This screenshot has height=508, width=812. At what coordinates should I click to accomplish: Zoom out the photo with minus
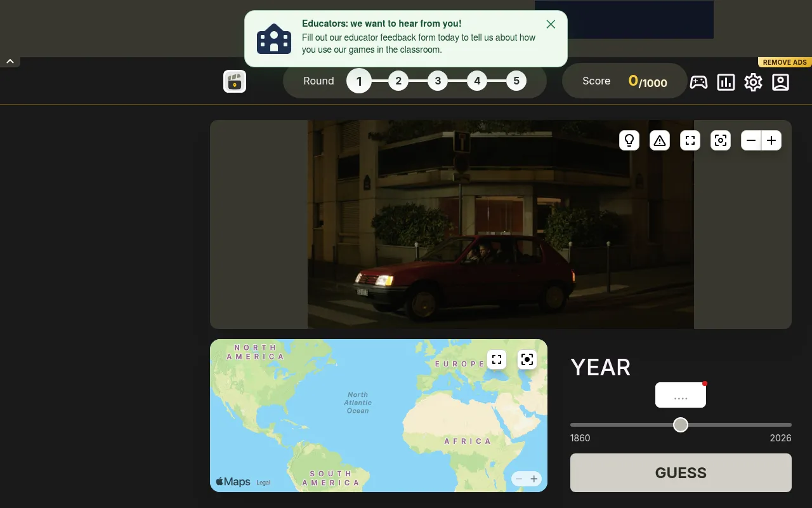(751, 140)
